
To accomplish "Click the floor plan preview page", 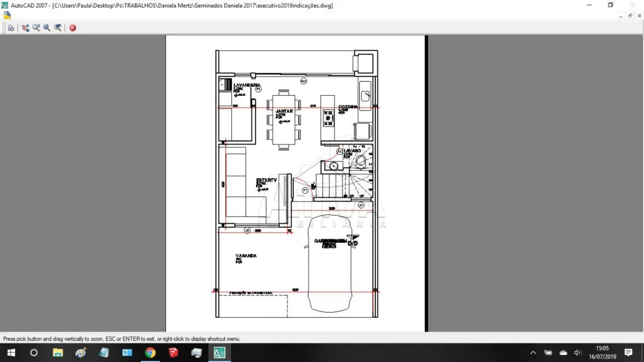I will [295, 184].
